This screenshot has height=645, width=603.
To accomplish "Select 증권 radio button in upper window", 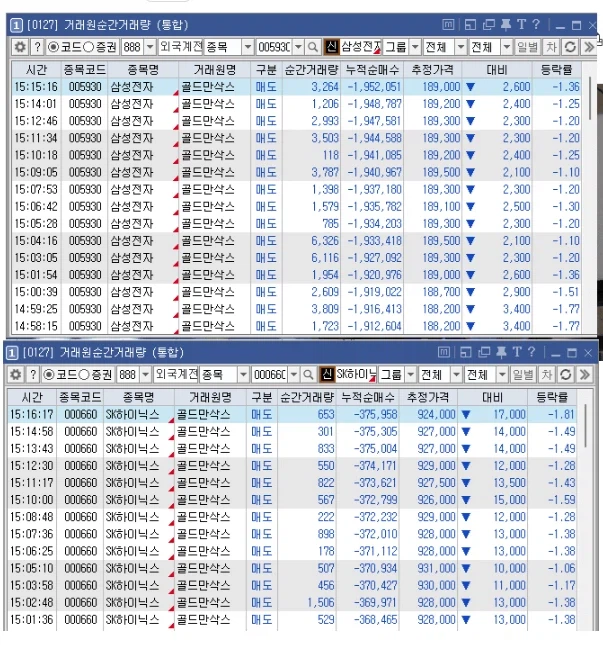I will (88, 47).
